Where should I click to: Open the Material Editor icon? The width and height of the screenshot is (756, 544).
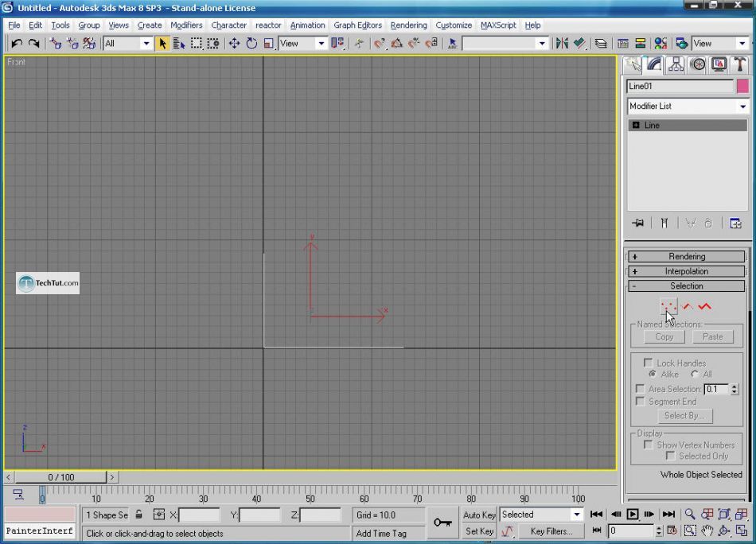click(x=661, y=44)
